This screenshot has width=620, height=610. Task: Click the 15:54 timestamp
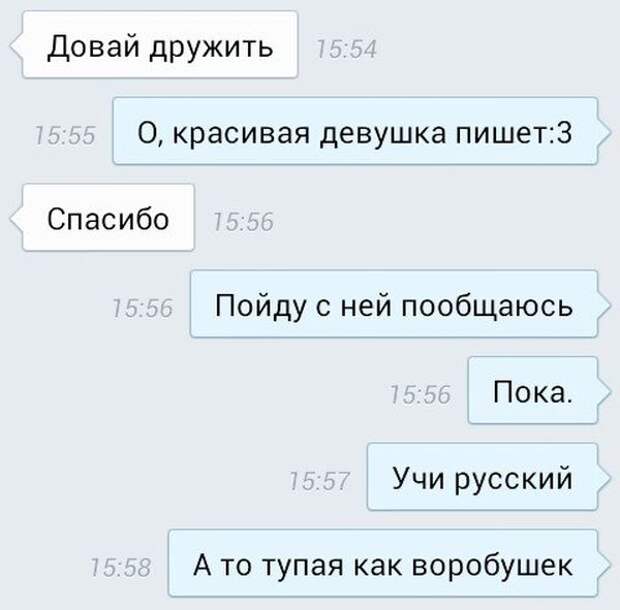tap(346, 50)
